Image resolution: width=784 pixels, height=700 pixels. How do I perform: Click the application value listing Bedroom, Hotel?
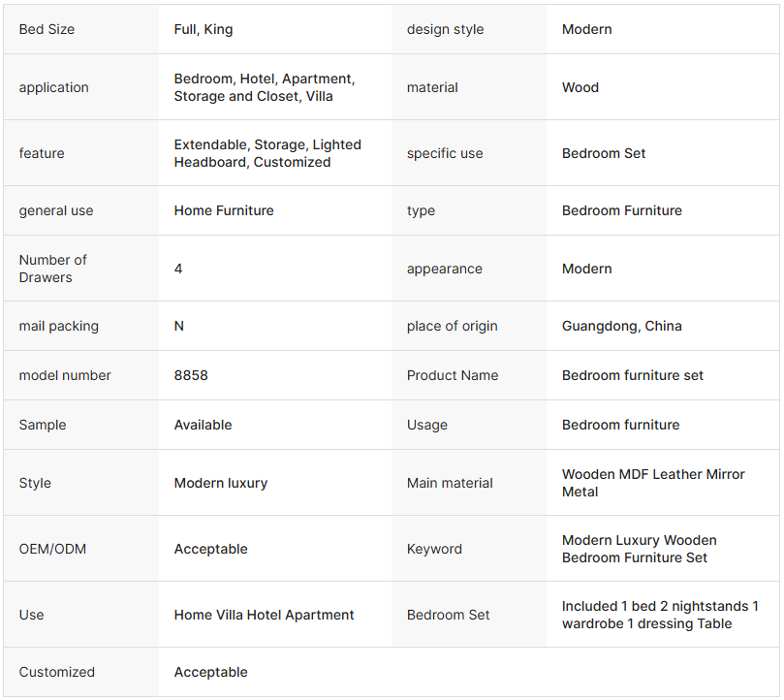click(265, 87)
